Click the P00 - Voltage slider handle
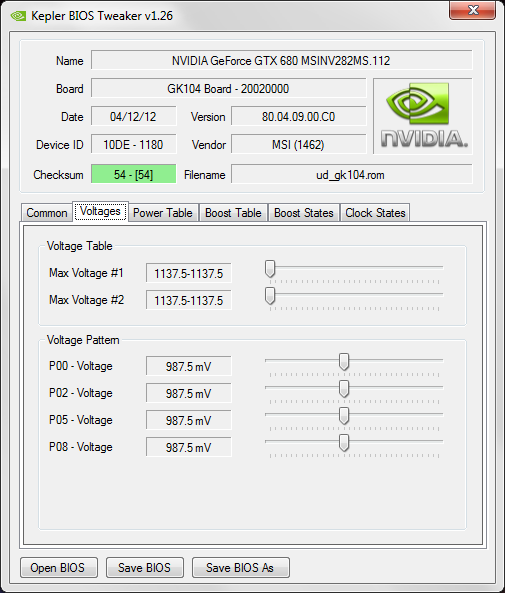The width and height of the screenshot is (505, 593). click(344, 362)
